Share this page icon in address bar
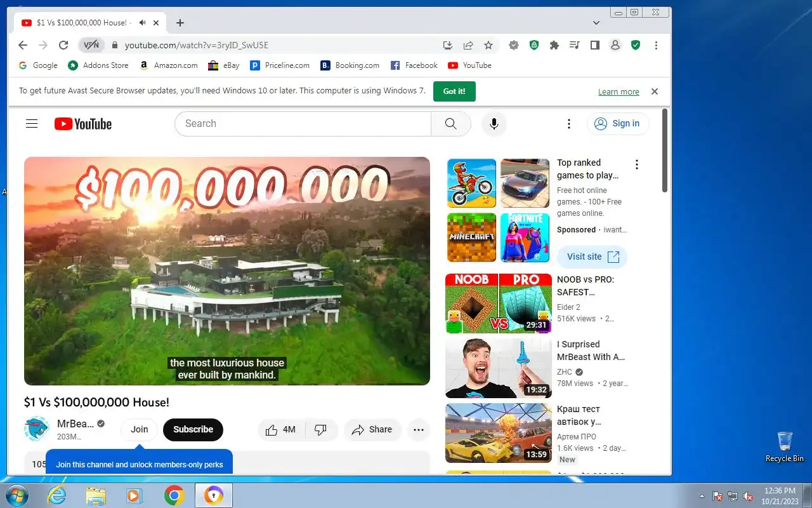This screenshot has width=812, height=508. pos(468,45)
